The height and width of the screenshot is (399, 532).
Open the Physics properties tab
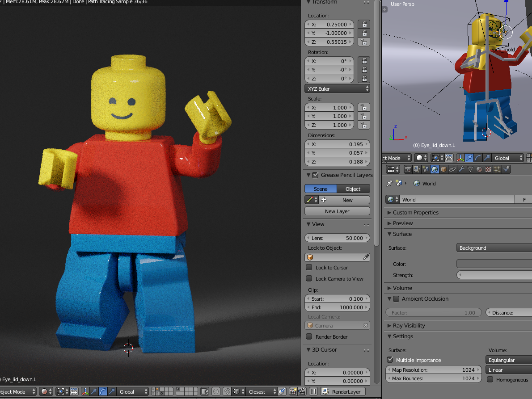(506, 169)
